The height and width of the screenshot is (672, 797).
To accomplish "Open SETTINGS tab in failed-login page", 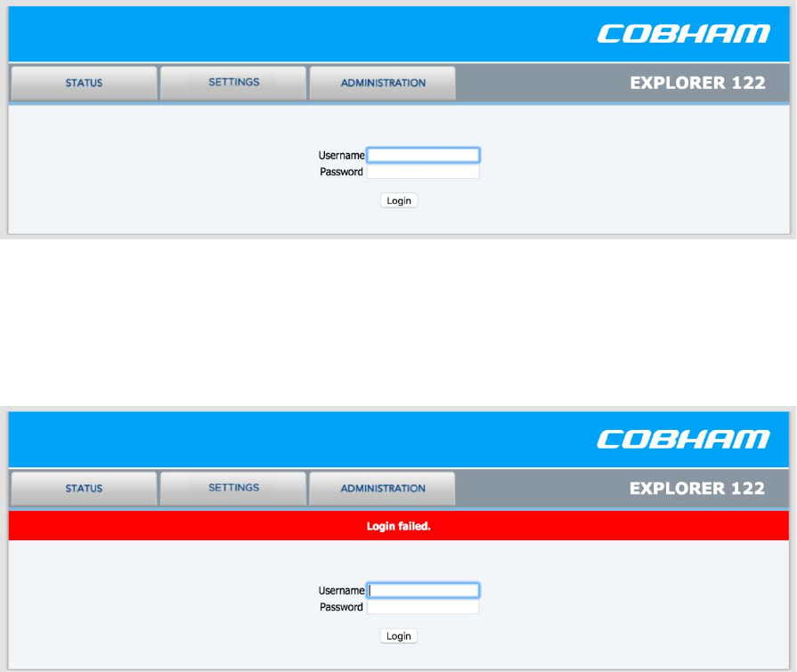I will click(233, 488).
